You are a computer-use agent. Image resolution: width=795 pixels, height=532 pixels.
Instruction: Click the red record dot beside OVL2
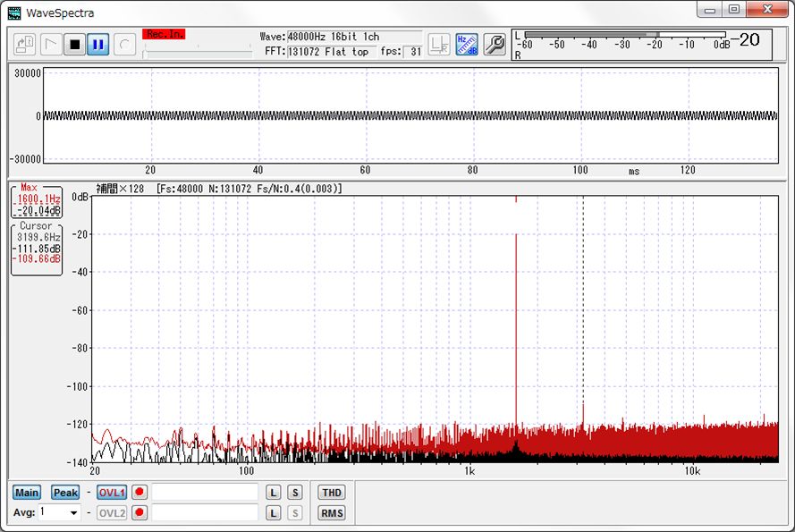(139, 512)
